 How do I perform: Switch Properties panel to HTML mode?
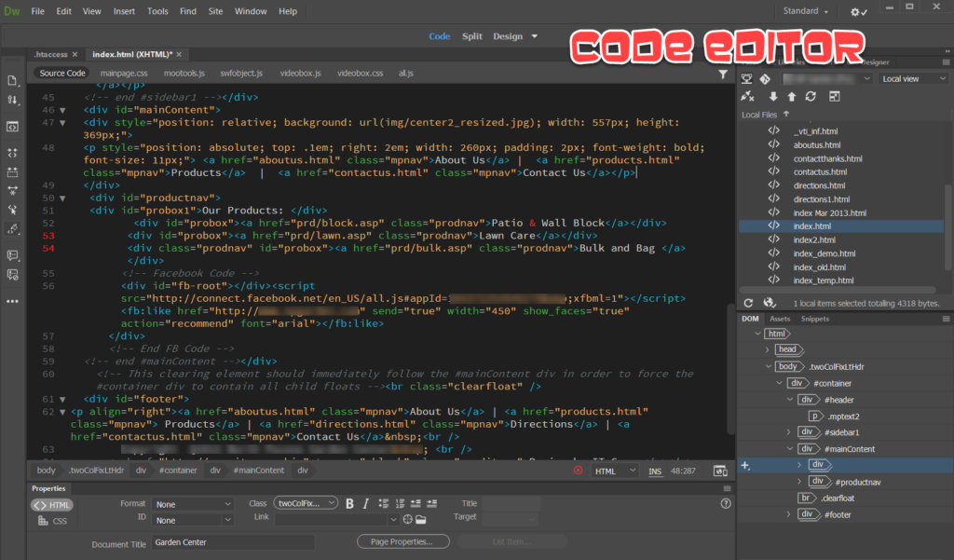52,505
